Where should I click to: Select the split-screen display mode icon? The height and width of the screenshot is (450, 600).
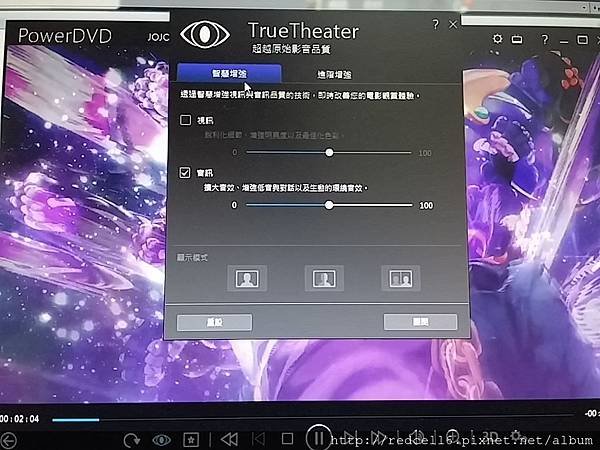click(x=324, y=278)
